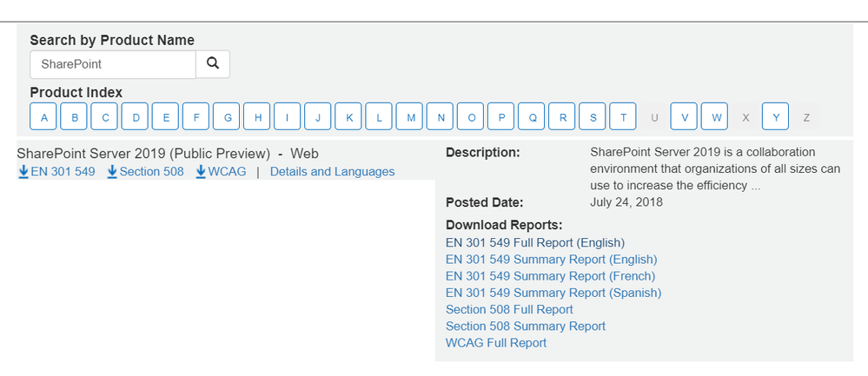
Task: Open Details and Languages
Action: [332, 171]
